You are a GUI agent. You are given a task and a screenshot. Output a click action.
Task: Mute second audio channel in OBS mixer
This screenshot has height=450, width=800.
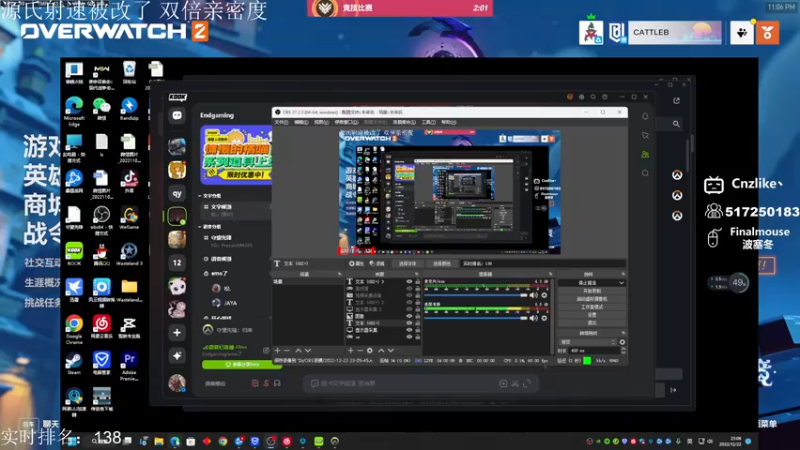[534, 318]
